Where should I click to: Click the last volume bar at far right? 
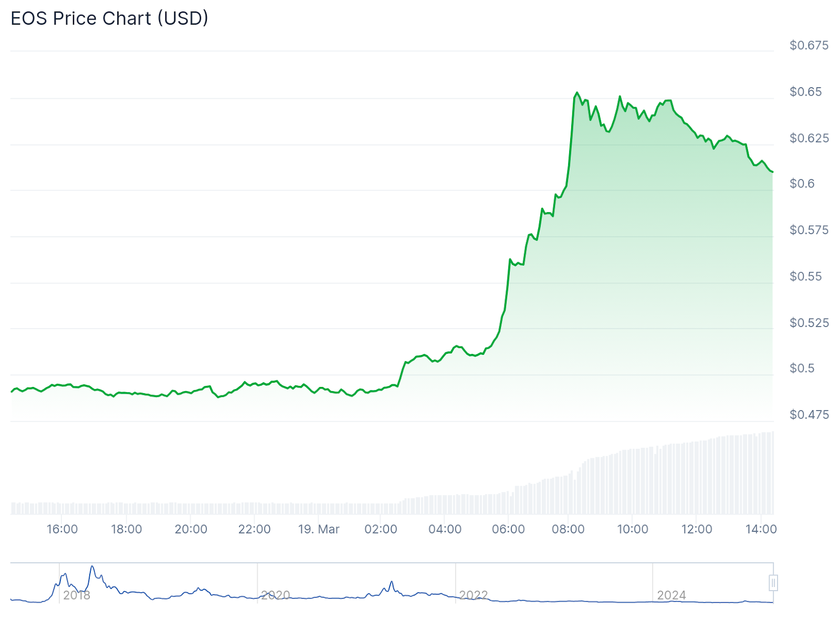point(772,473)
